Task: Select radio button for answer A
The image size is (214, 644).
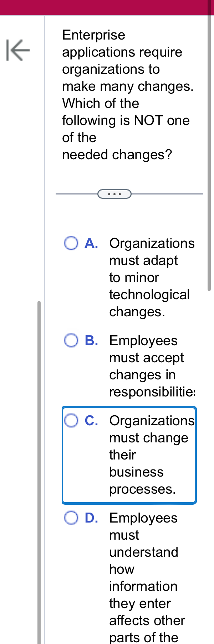Action: (x=71, y=243)
